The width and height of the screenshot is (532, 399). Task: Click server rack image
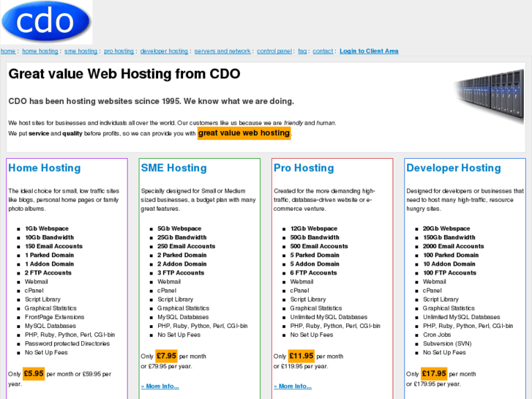(x=490, y=96)
